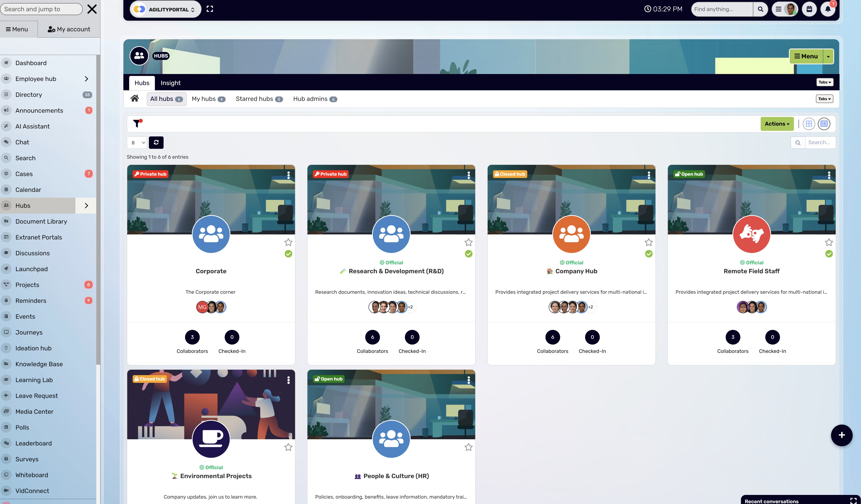Open My account tab
861x504 pixels.
pyautogui.click(x=69, y=29)
